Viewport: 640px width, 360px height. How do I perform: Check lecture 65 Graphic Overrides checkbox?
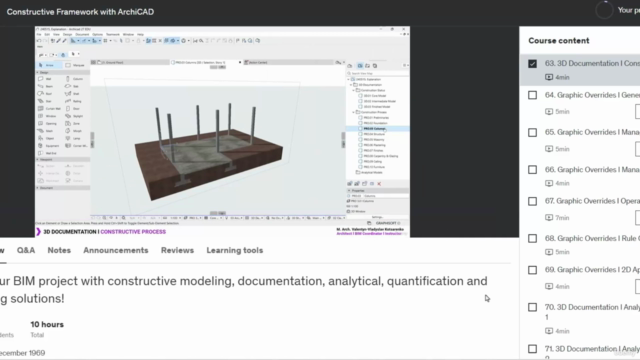532,133
